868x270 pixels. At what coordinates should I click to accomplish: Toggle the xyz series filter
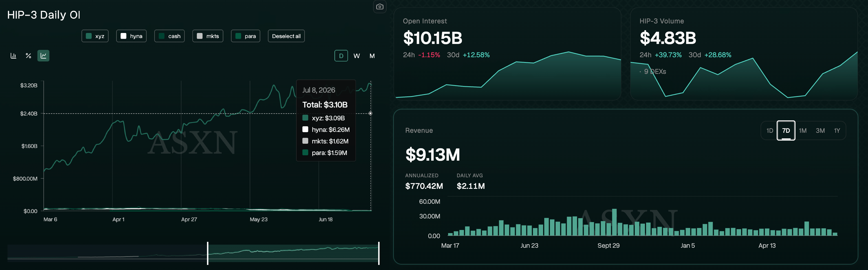(95, 36)
